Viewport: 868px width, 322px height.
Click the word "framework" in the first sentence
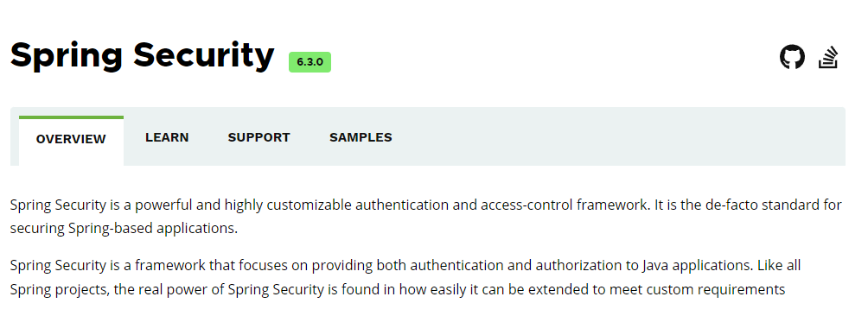pyautogui.click(x=612, y=205)
